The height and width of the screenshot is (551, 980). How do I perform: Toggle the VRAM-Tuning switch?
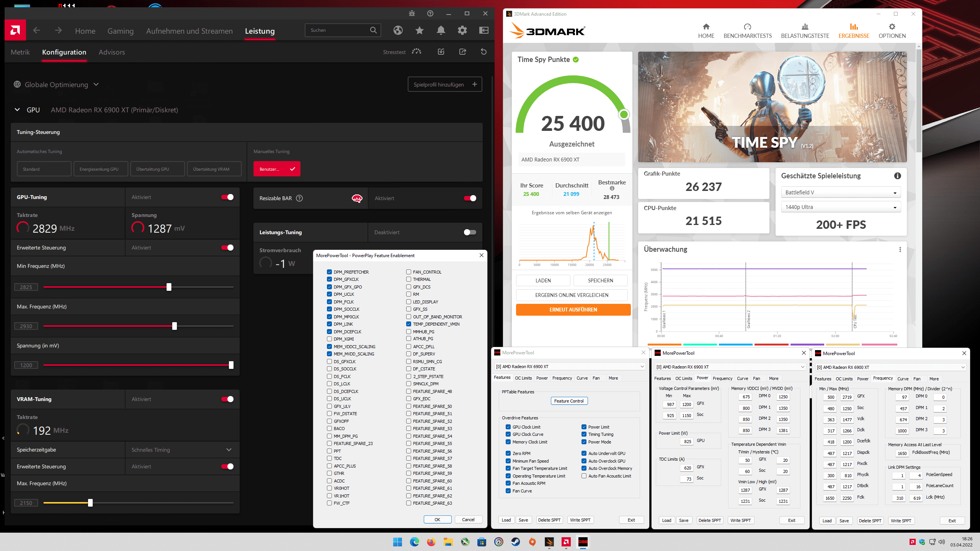227,399
